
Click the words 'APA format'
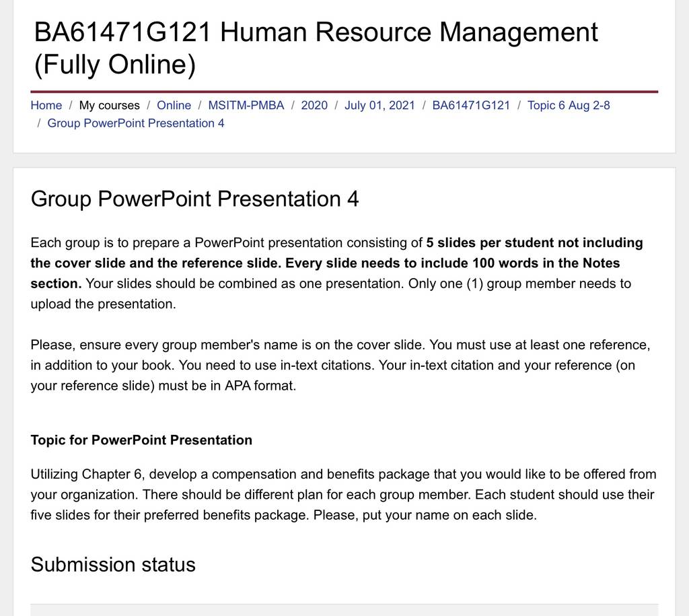[260, 386]
